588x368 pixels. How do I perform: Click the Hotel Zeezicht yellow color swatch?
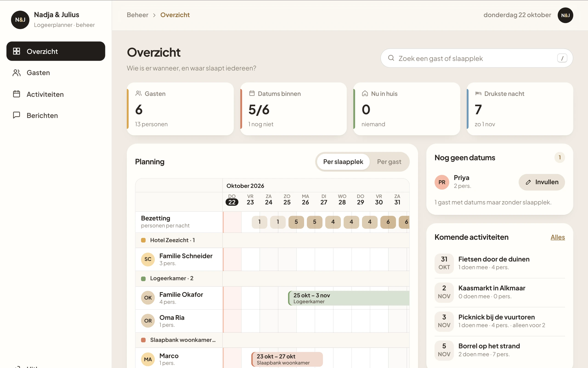(x=143, y=240)
